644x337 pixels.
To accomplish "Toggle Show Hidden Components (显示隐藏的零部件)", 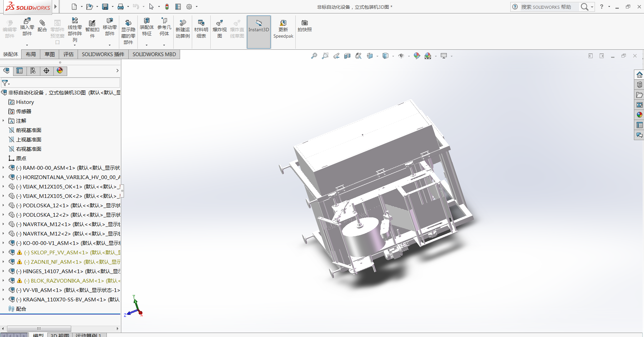I will tap(128, 23).
